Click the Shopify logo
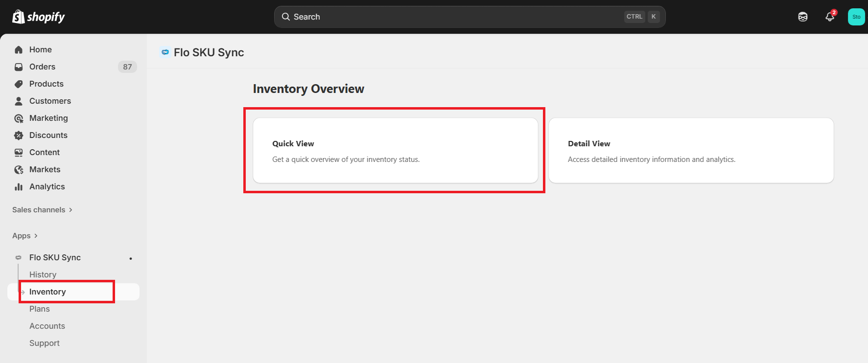Image resolution: width=868 pixels, height=363 pixels. [39, 17]
